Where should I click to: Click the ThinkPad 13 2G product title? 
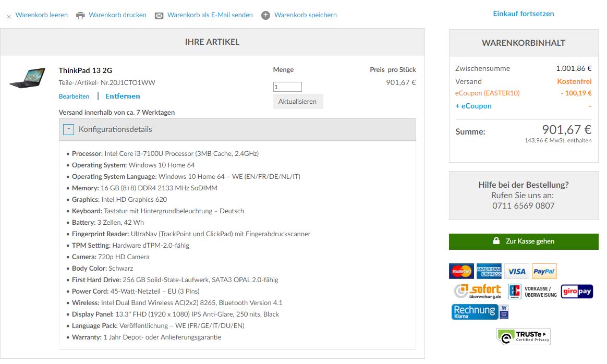click(85, 70)
